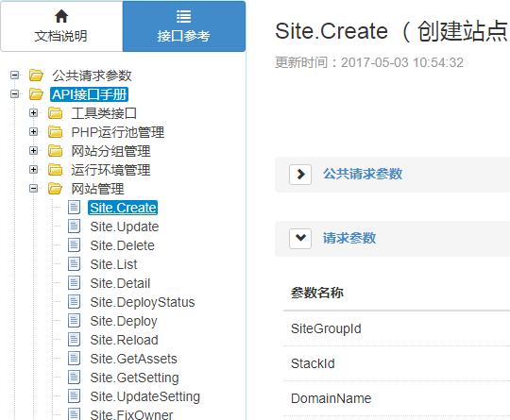Click the 参数名称 column header
This screenshot has width=510, height=420.
click(316, 293)
